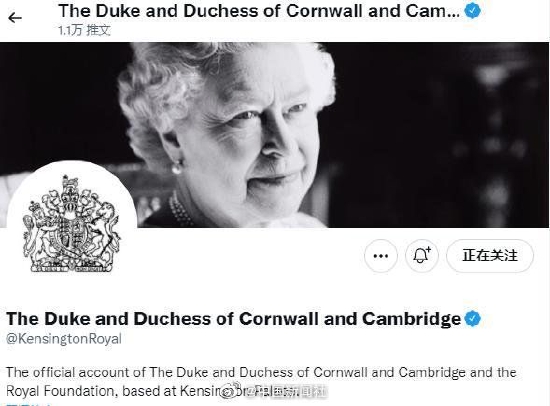Turn on notifications with the bell icon
Viewport: 550px width, 406px height.
[422, 256]
